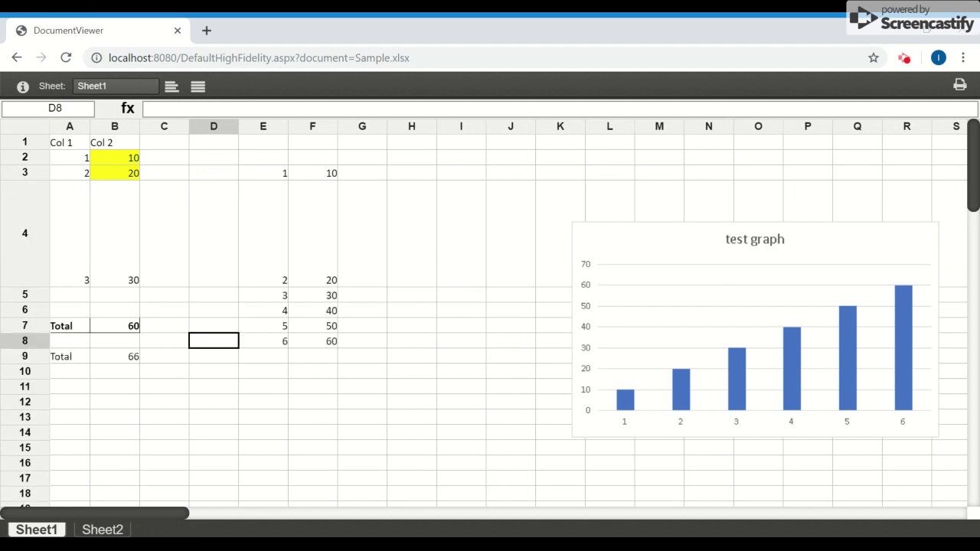Click cell with 6 in column E
The height and width of the screenshot is (551, 980).
(x=263, y=341)
